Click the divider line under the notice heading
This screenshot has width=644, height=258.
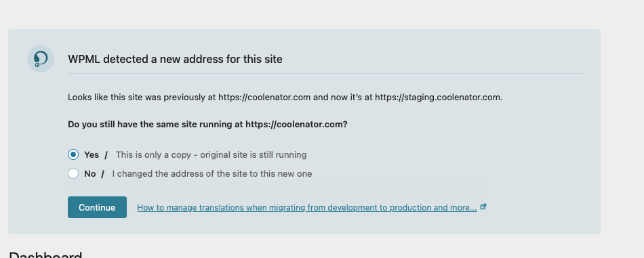(x=325, y=73)
